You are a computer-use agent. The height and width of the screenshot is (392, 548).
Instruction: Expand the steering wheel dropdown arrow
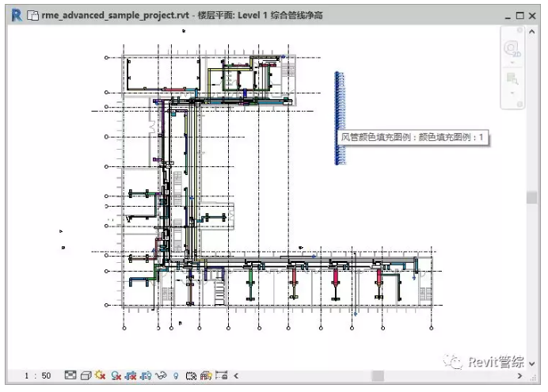pos(512,63)
